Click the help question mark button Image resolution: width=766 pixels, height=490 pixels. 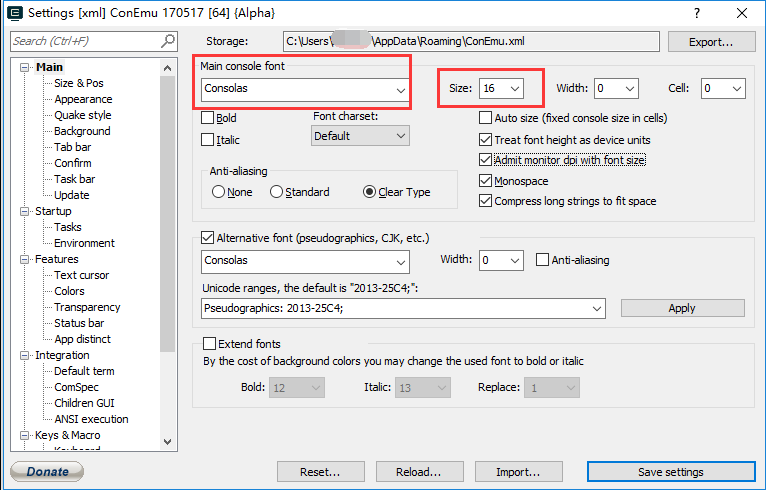695,13
